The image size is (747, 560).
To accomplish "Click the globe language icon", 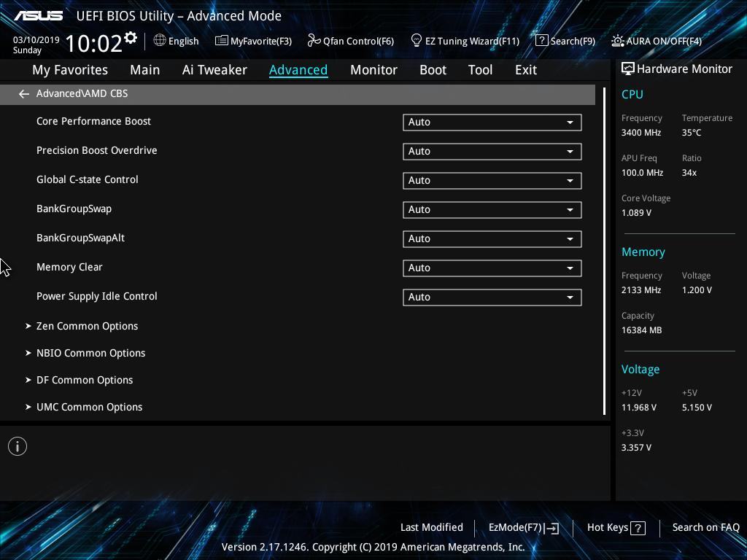I will (x=160, y=41).
